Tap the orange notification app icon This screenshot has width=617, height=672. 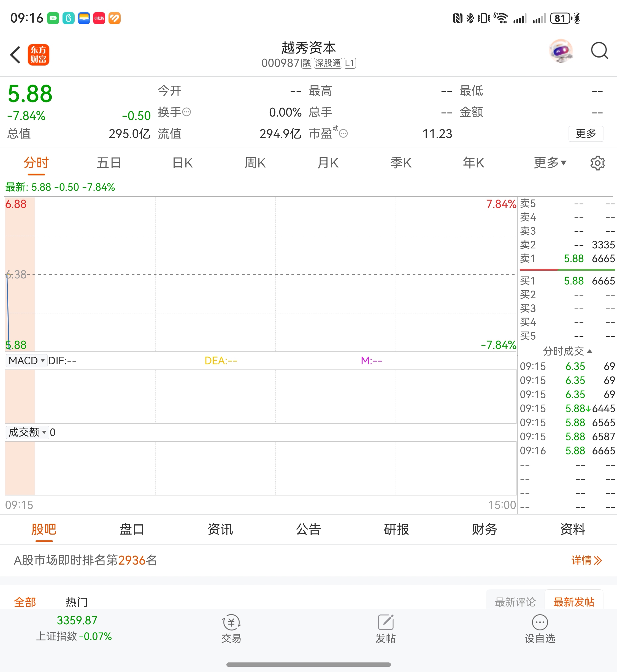click(x=115, y=18)
